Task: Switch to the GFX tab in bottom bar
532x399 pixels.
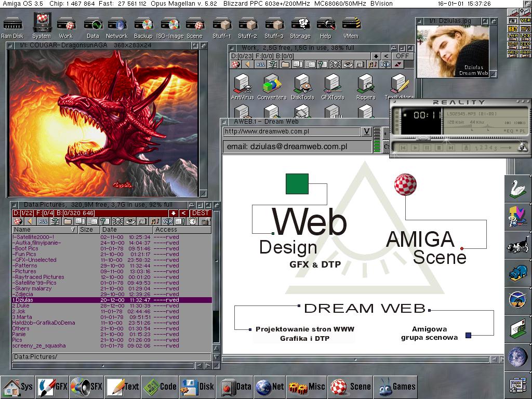Action: point(52,387)
